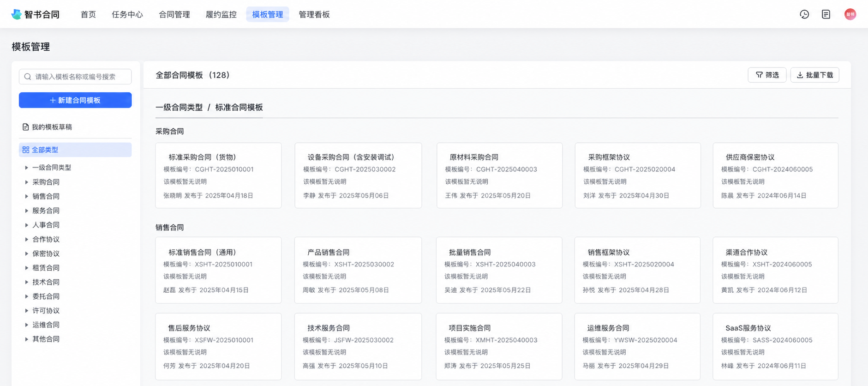The width and height of the screenshot is (868, 386).
Task: Click template number CGHT-2025010001
Action: (x=224, y=169)
